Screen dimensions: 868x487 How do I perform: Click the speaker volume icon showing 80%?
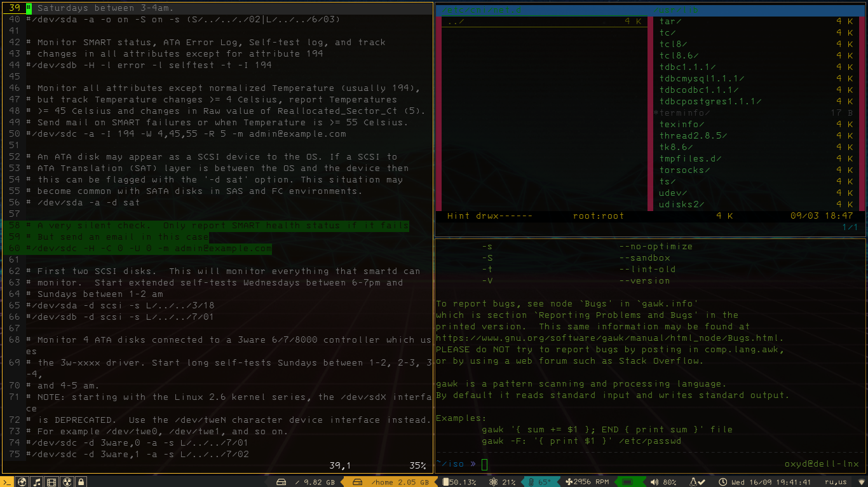[654, 482]
